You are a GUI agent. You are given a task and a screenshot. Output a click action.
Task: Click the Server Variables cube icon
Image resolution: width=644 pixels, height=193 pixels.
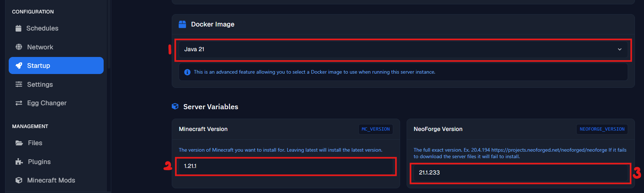(x=175, y=106)
